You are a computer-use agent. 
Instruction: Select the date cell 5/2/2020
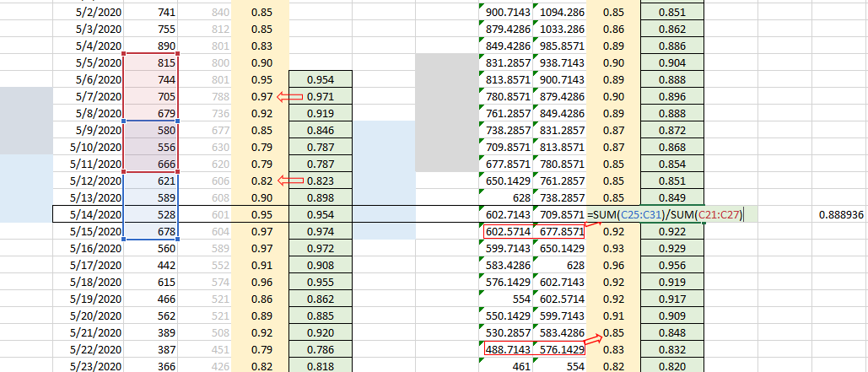coord(88,12)
